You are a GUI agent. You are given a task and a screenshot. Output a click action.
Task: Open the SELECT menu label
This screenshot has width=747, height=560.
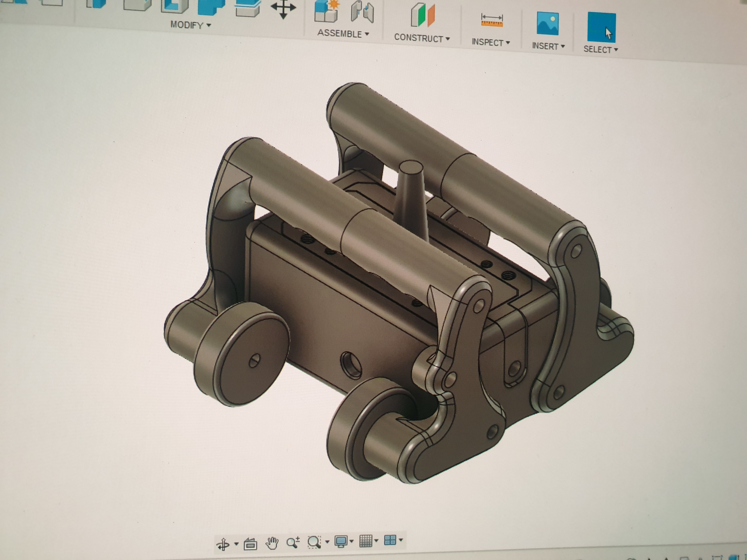coord(600,49)
